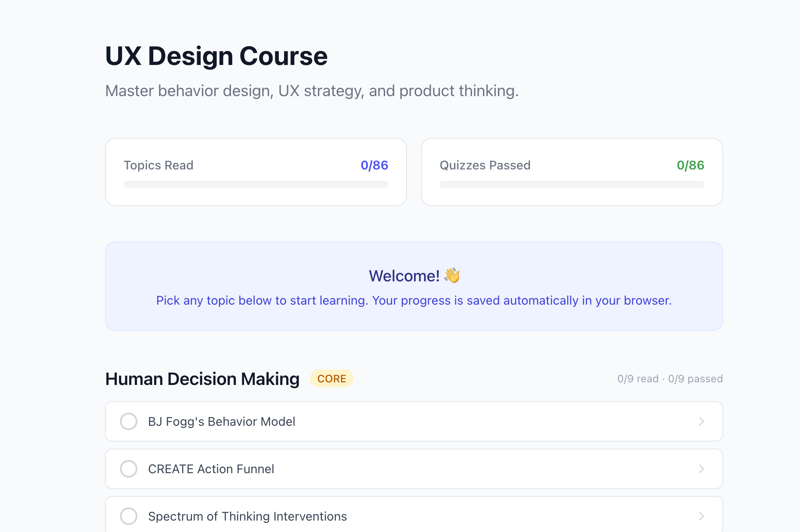Toggle Spectrum of Thinking Interventions circle
Viewport: 800px width, 532px height.
pyautogui.click(x=129, y=516)
